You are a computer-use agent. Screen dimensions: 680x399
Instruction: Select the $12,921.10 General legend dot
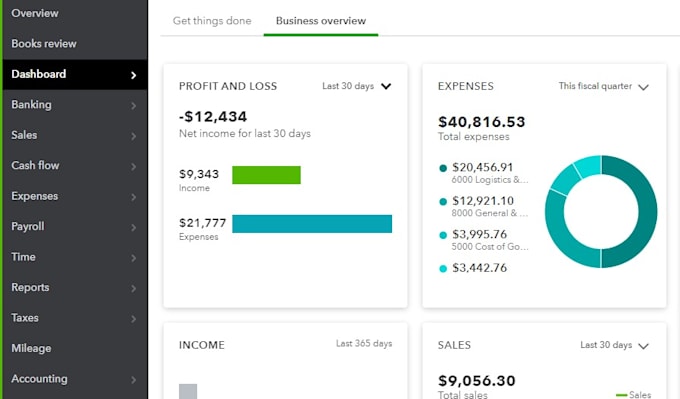click(443, 202)
